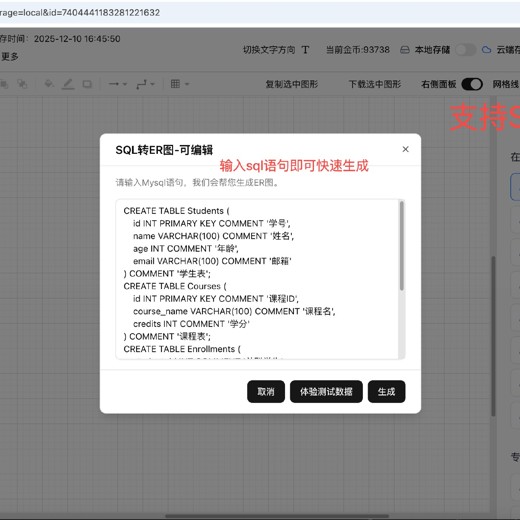This screenshot has width=520, height=520.
Task: Close the SQL转ER图 dialog
Action: point(405,149)
